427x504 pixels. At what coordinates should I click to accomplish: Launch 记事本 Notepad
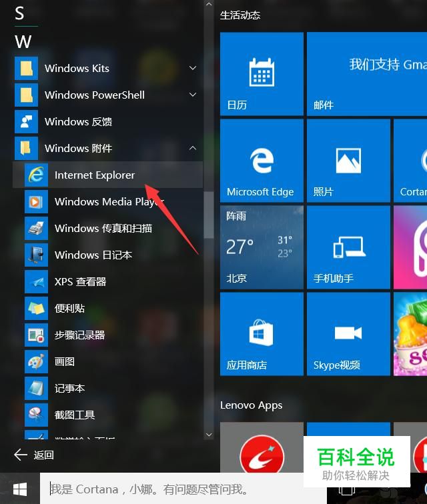(x=108, y=388)
